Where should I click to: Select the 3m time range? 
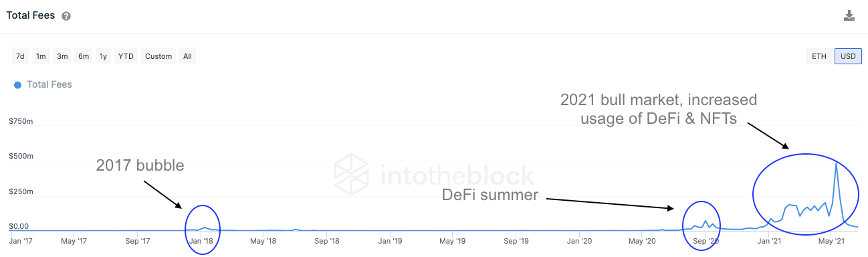click(x=62, y=56)
